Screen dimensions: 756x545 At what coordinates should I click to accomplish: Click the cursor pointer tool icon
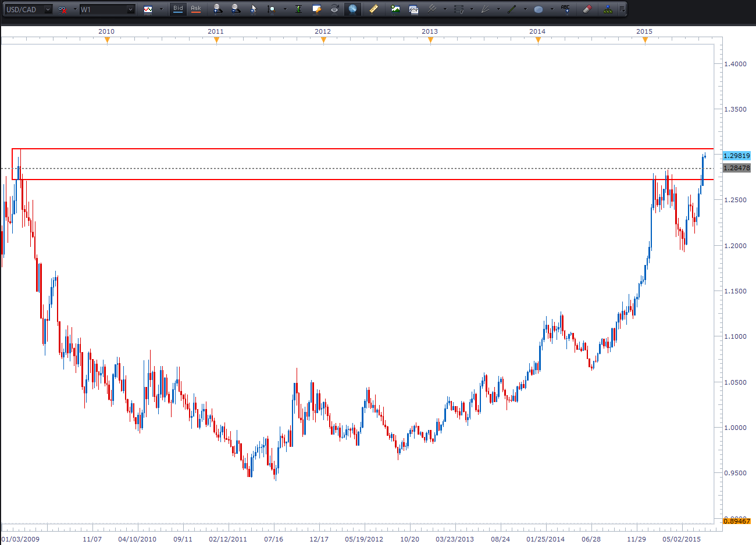coord(254,9)
